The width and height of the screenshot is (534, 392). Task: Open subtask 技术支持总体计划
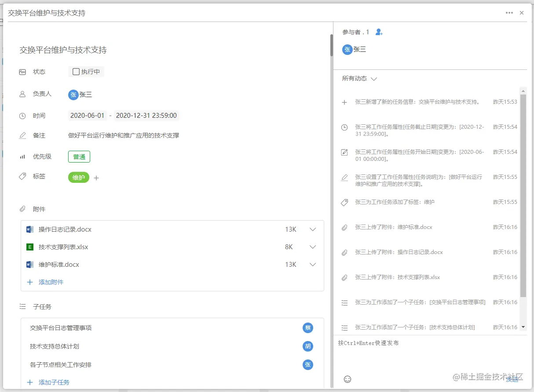[55, 346]
